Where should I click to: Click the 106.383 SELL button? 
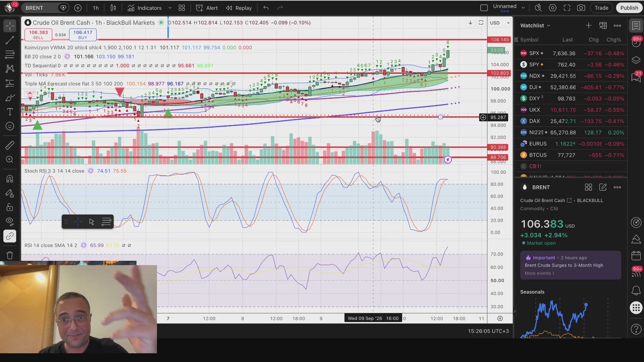pos(38,35)
